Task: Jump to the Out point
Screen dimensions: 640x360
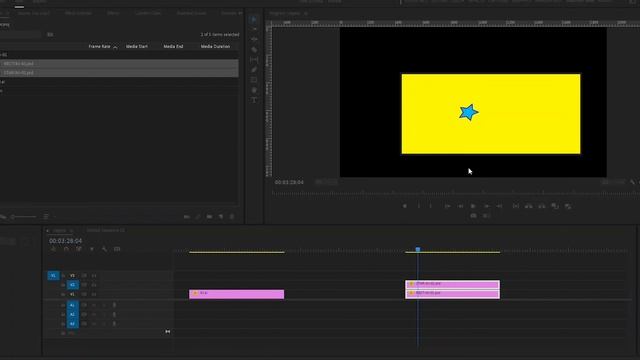Action: [499, 206]
